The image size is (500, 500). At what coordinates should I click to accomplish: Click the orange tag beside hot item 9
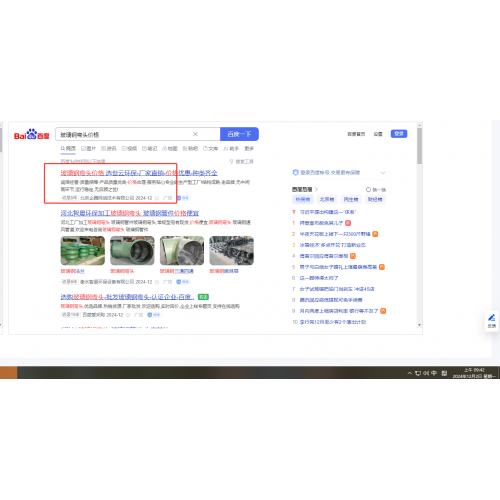tap(383, 311)
